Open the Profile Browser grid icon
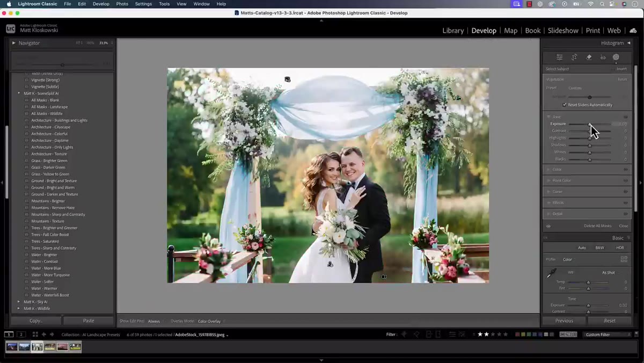 pos(624,259)
